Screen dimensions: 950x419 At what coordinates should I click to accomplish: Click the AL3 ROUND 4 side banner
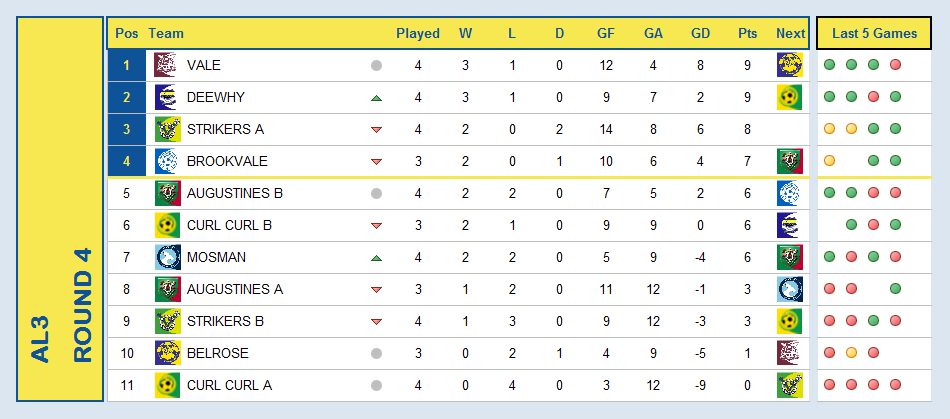click(x=60, y=209)
